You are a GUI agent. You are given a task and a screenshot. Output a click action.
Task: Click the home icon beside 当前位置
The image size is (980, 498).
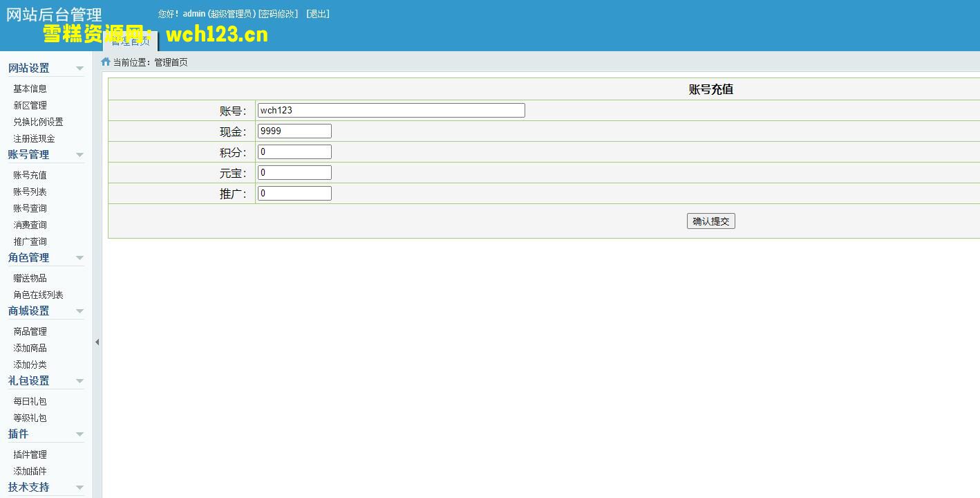[x=106, y=62]
